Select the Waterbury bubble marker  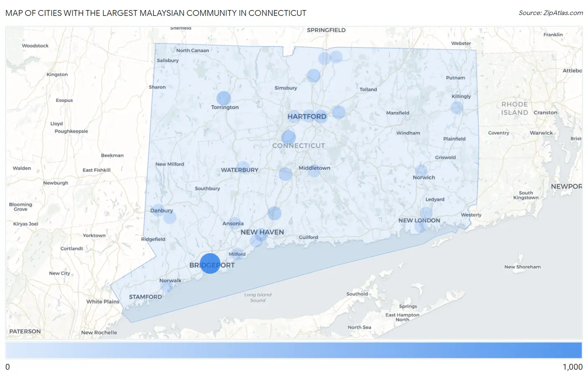tap(243, 168)
